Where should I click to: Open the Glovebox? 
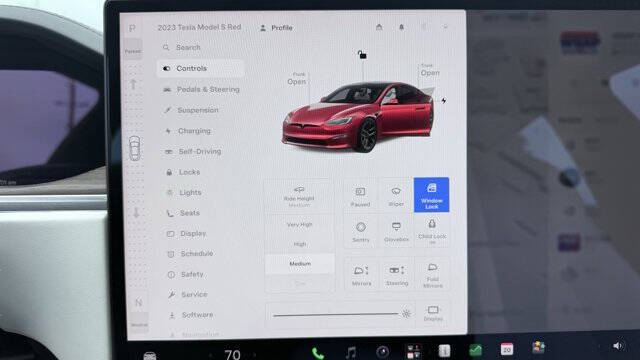click(x=396, y=231)
